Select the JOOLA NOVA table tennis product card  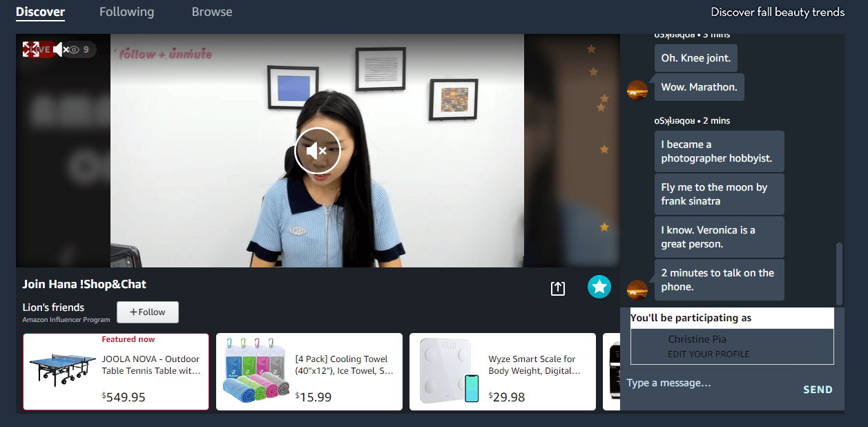click(116, 372)
